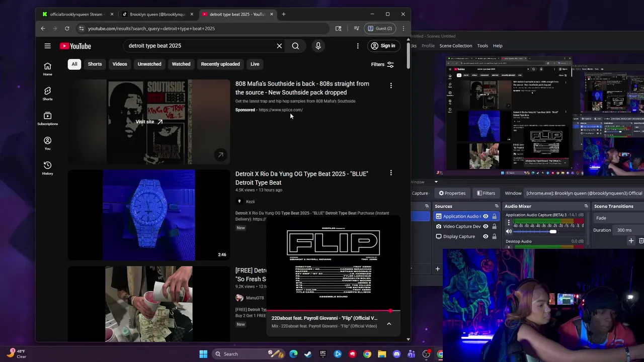Lock the Display Capture source
Viewport: 644px width, 362px height.
coord(494,236)
